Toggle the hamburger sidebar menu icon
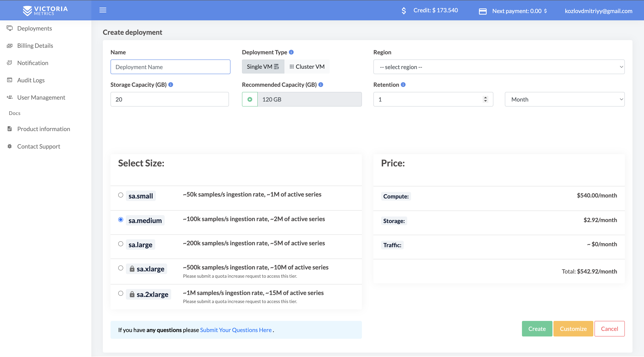 [103, 10]
